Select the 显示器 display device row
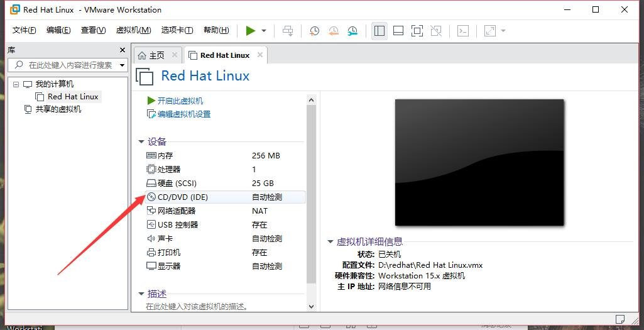 tap(225, 267)
